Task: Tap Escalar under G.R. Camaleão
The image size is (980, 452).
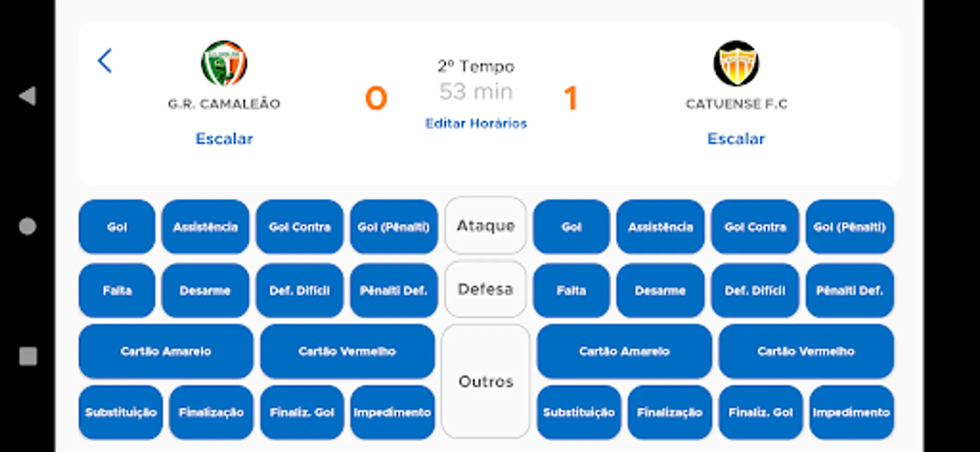Action: tap(224, 139)
